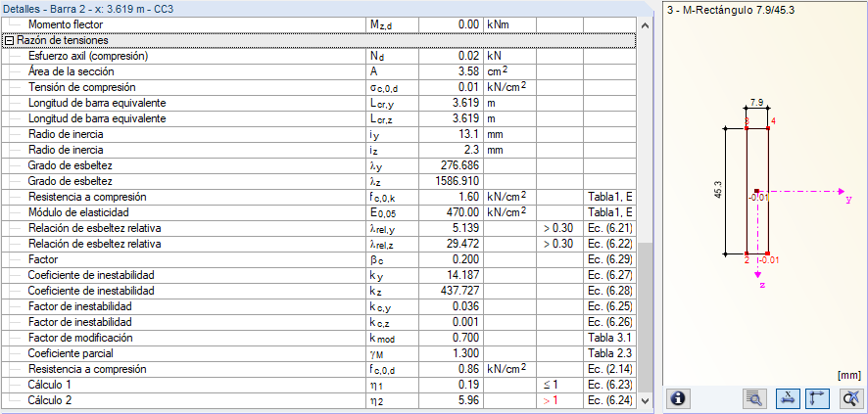The image size is (868, 414).
Task: Click the 45.3 height dimension in the section drawing
Action: (716, 191)
